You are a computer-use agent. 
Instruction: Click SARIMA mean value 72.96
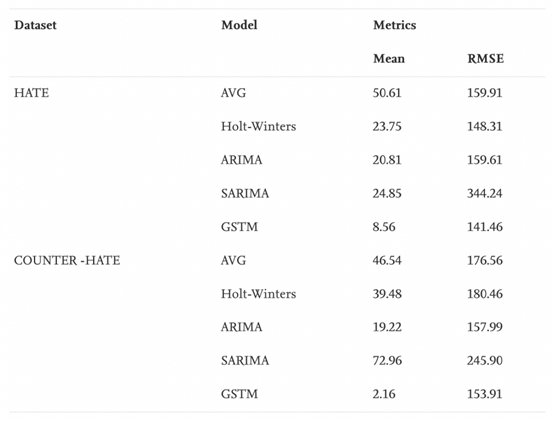[x=387, y=361]
